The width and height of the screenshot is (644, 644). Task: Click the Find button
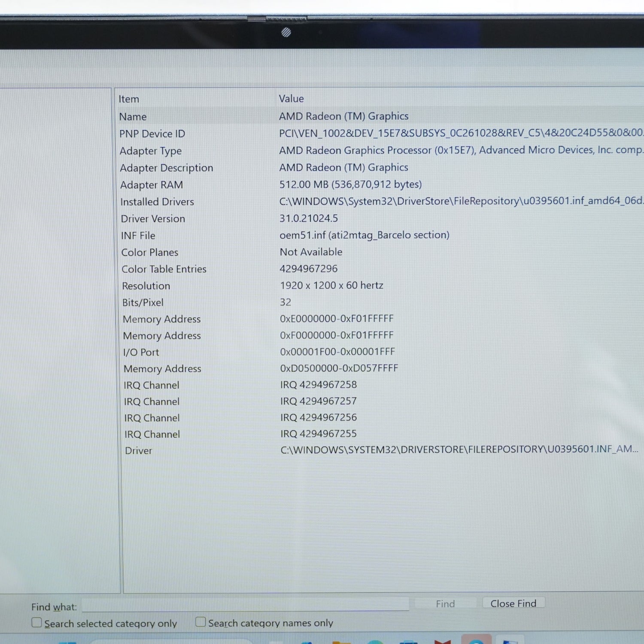click(445, 604)
